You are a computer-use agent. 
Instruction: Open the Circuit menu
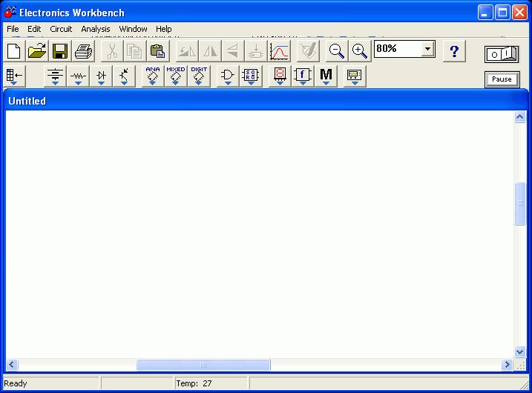pos(61,29)
